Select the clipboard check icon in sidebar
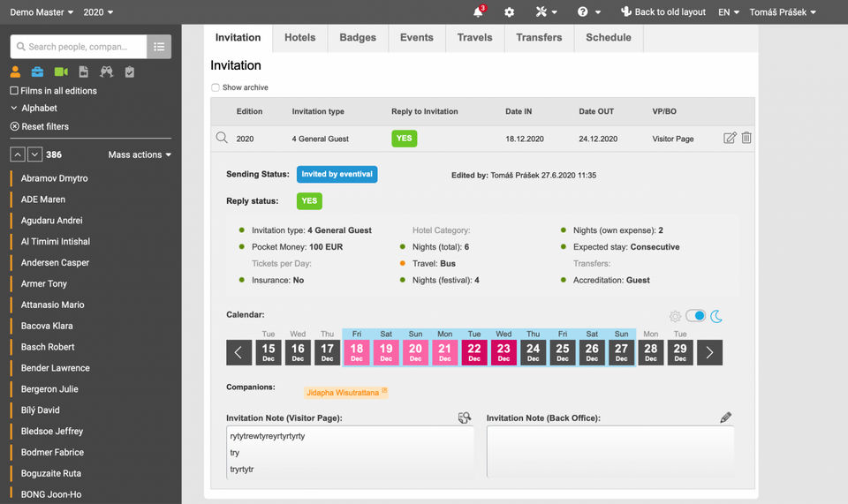848x504 pixels. [129, 71]
